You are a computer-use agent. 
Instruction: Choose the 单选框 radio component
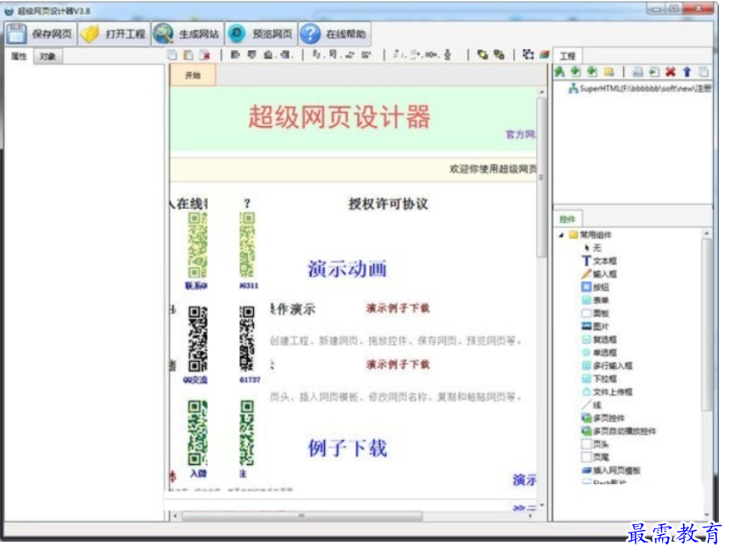point(599,352)
